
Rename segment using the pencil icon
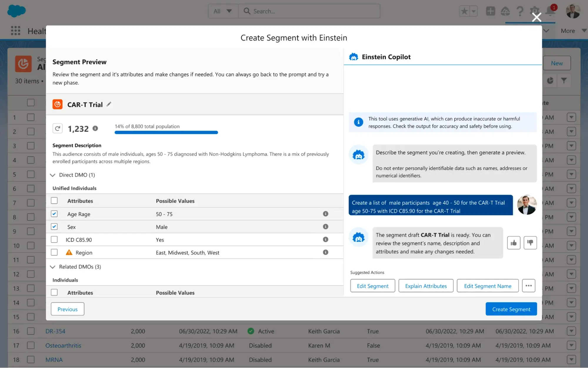coord(109,104)
